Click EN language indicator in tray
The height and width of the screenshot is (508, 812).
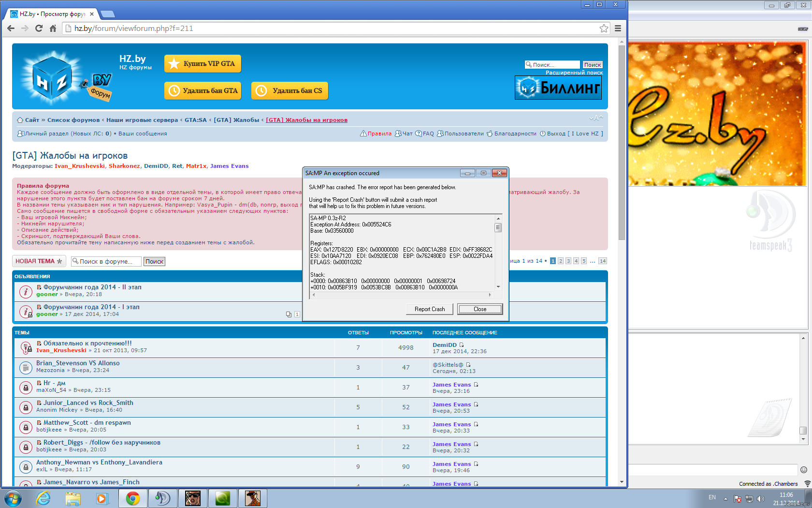(x=712, y=497)
